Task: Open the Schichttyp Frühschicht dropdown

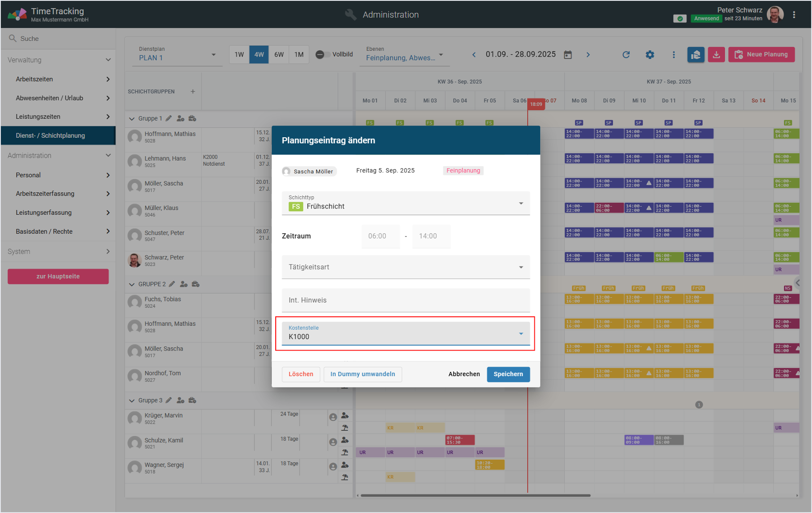Action: click(x=406, y=203)
